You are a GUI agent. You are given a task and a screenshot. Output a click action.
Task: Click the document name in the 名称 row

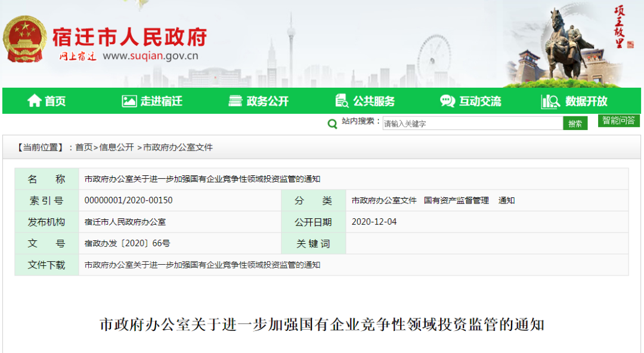(x=202, y=179)
